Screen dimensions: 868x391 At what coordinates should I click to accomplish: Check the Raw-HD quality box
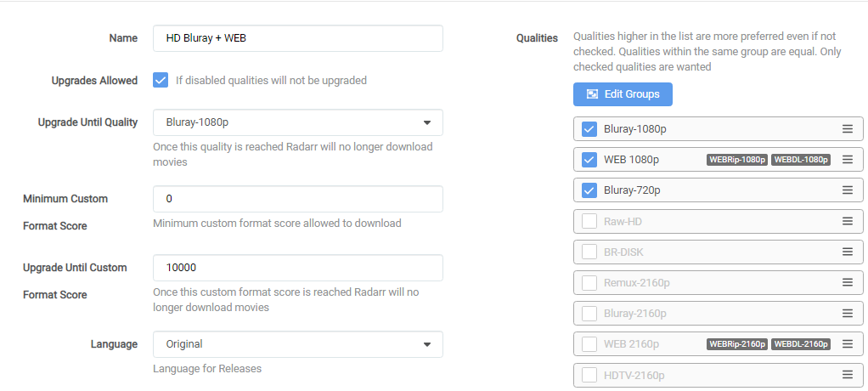pos(589,221)
